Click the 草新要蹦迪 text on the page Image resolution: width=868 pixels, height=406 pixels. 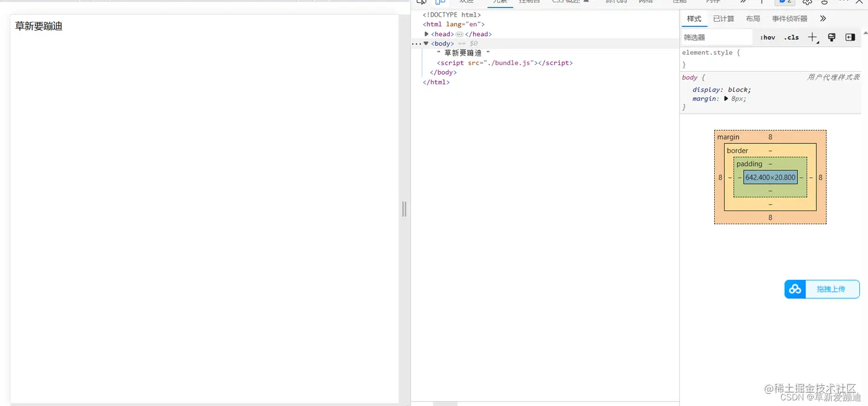pyautogui.click(x=38, y=26)
